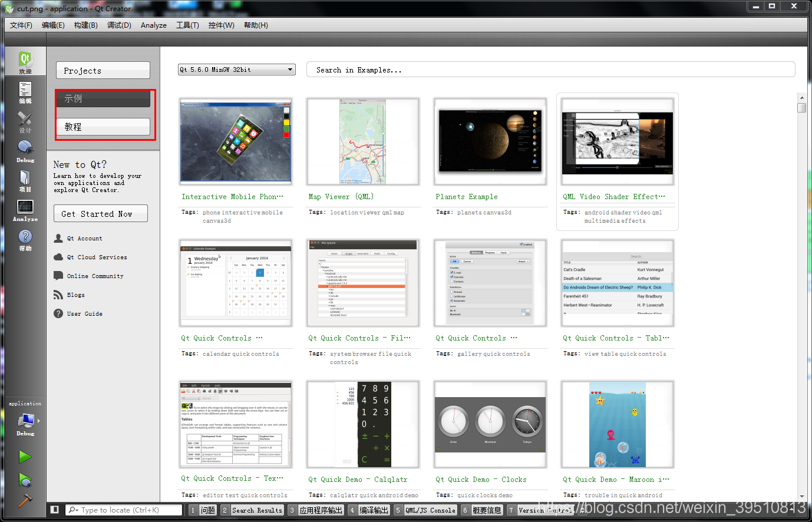
Task: Open the 概要信息 output pane
Action: click(x=482, y=510)
